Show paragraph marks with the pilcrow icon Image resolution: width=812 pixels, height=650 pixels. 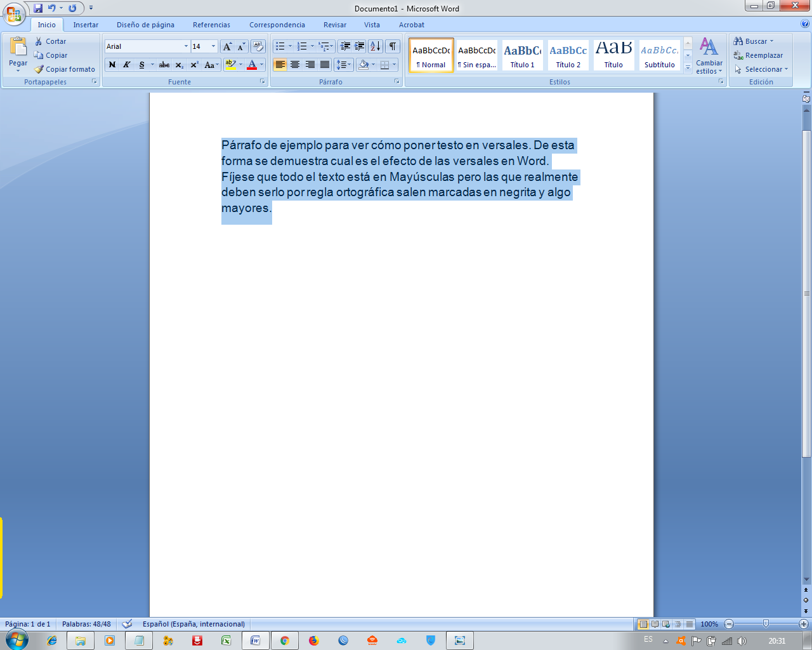393,46
